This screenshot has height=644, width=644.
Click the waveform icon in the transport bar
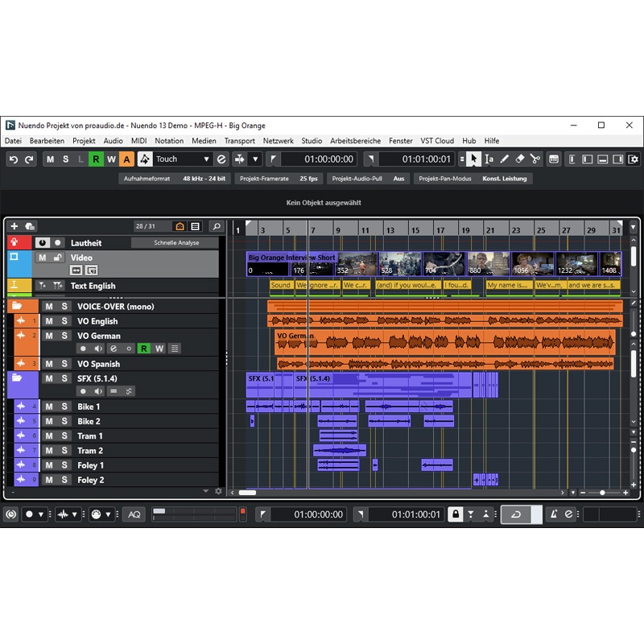pyautogui.click(x=63, y=514)
